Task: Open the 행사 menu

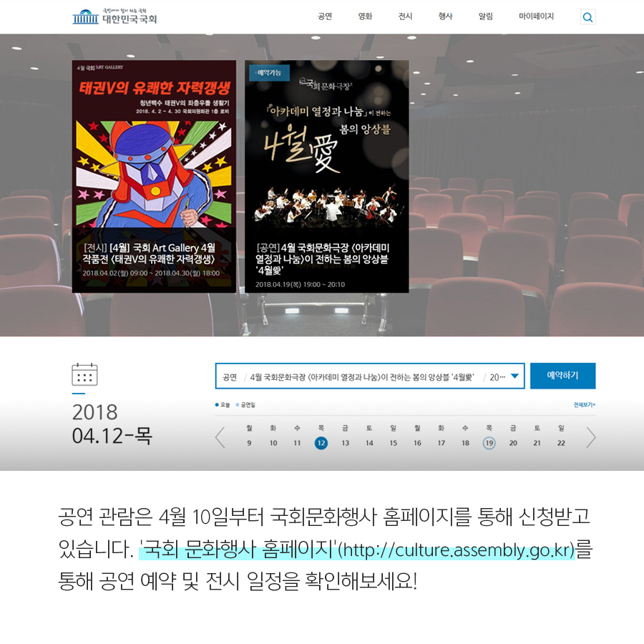Action: point(445,16)
